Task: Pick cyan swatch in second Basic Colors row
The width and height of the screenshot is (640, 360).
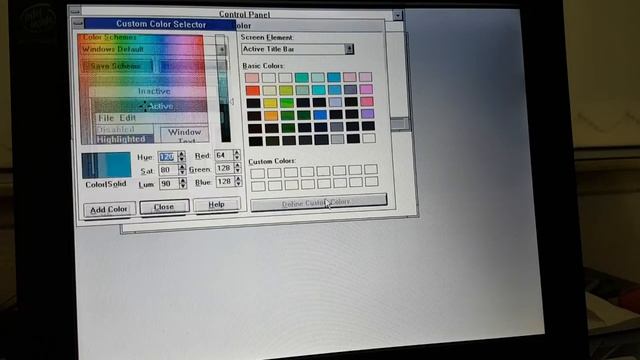Action: pos(318,89)
